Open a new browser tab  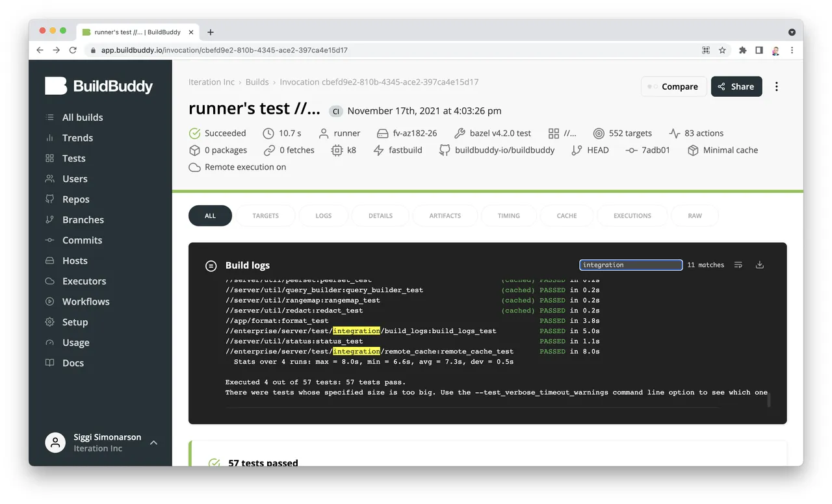click(x=211, y=32)
